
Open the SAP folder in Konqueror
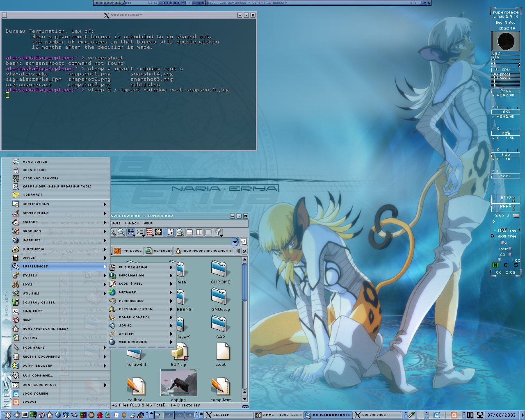point(220,327)
